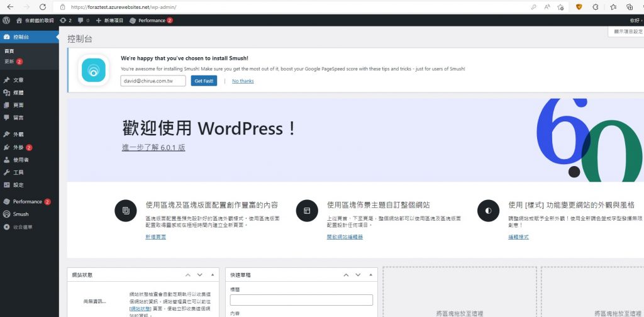Click the cube icon next to sidebar Performance

(x=6, y=202)
